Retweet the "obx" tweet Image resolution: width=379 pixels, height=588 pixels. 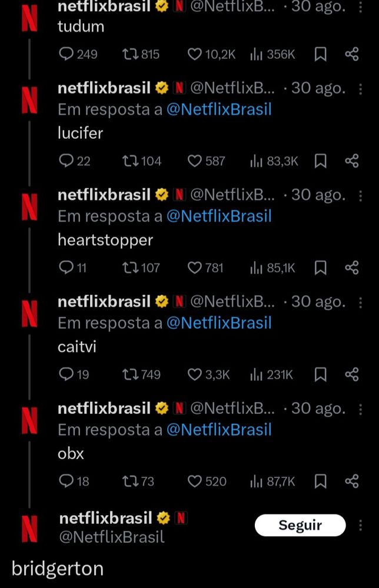click(138, 481)
